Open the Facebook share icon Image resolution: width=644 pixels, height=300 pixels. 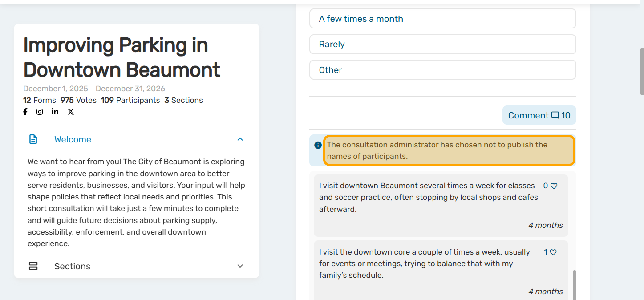click(x=25, y=112)
